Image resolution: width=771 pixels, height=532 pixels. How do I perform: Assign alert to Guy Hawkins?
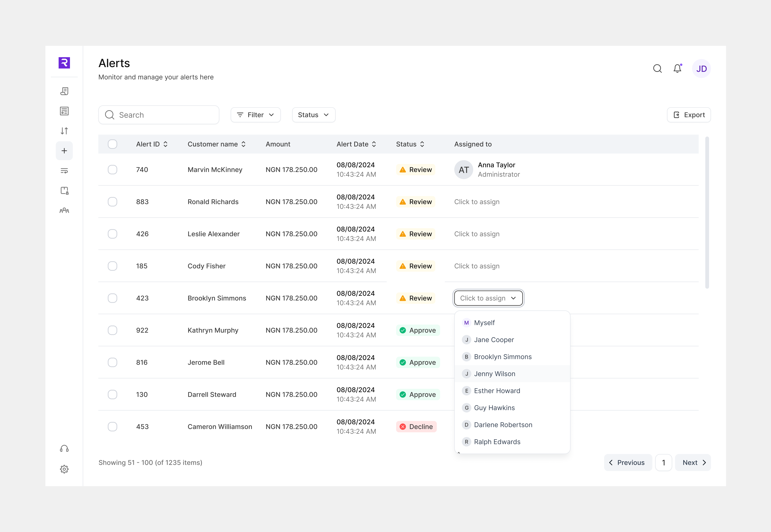[x=512, y=408]
